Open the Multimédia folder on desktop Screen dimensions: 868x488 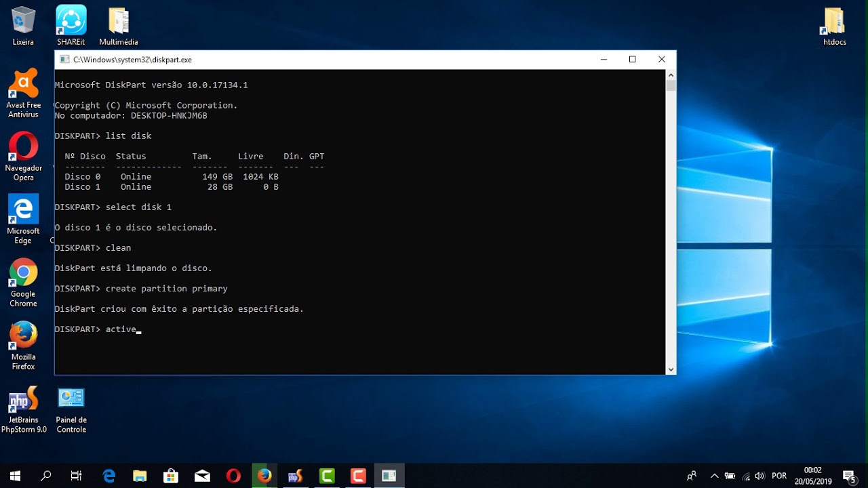[x=119, y=26]
